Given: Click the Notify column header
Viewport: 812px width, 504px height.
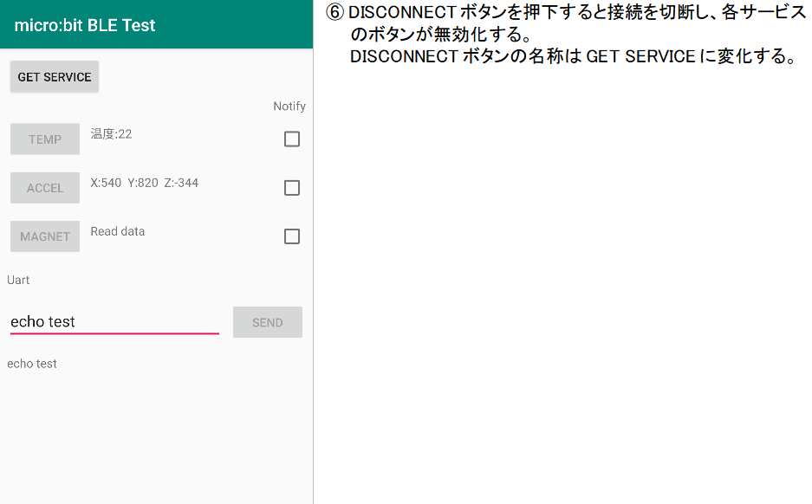Looking at the screenshot, I should [289, 106].
